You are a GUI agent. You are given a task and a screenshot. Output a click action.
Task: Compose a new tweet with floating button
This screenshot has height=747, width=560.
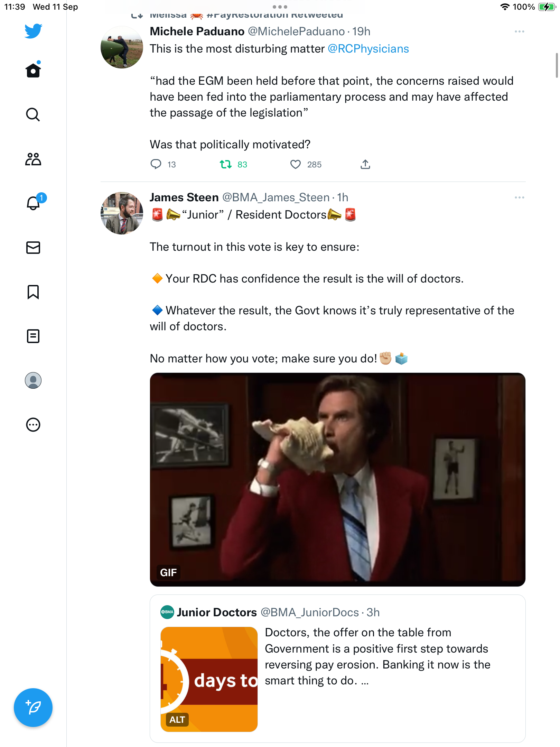point(33,708)
